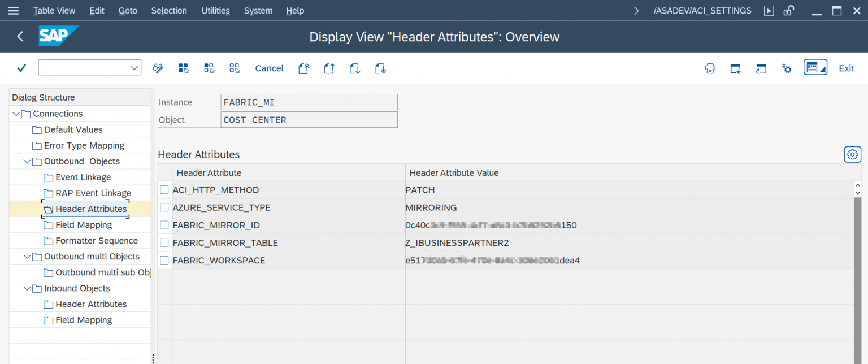Click the Select All icon
The height and width of the screenshot is (364, 868).
pyautogui.click(x=184, y=68)
